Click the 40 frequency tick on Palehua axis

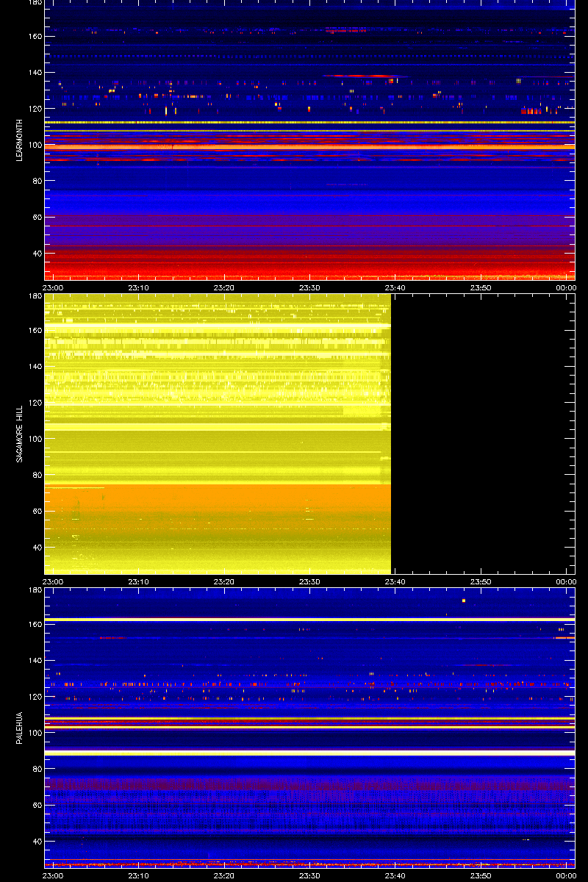click(x=36, y=841)
